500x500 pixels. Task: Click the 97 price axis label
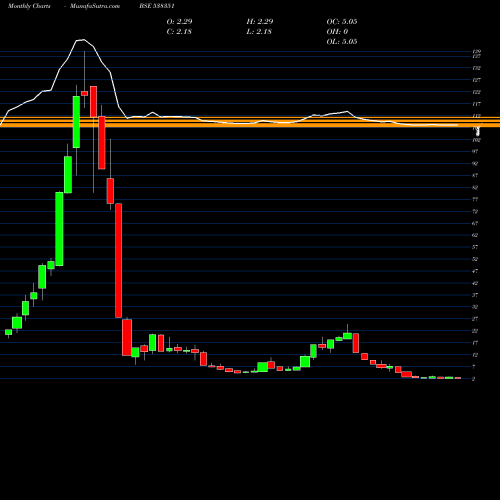[x=475, y=152]
